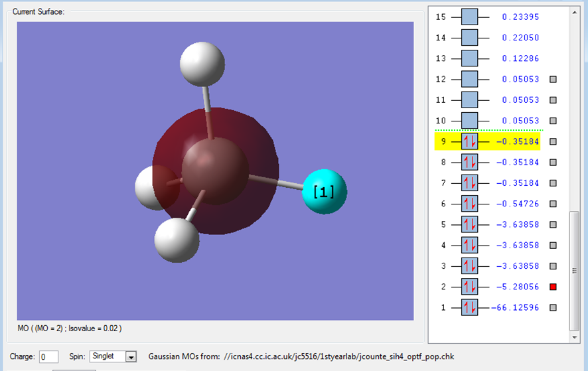Select the orbital 1 electron pair box
Screen dimensions: 588x371
point(469,307)
